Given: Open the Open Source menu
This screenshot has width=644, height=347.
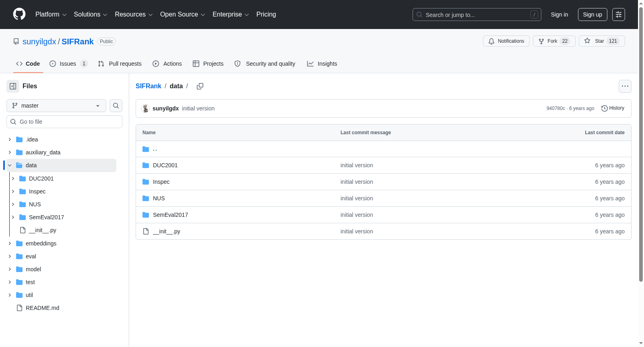Looking at the screenshot, I should (183, 15).
